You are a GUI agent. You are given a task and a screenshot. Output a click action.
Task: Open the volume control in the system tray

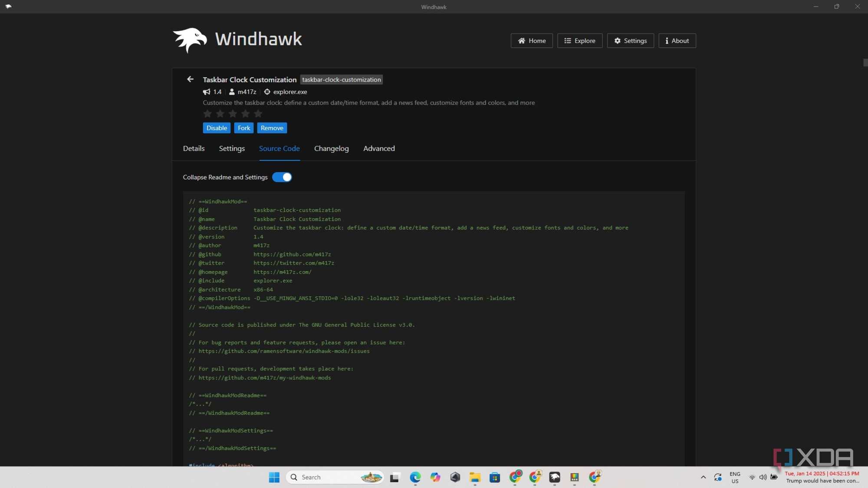click(763, 477)
